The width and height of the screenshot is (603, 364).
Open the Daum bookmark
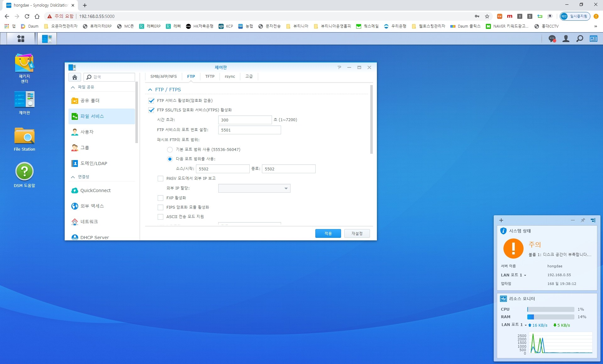pyautogui.click(x=30, y=26)
